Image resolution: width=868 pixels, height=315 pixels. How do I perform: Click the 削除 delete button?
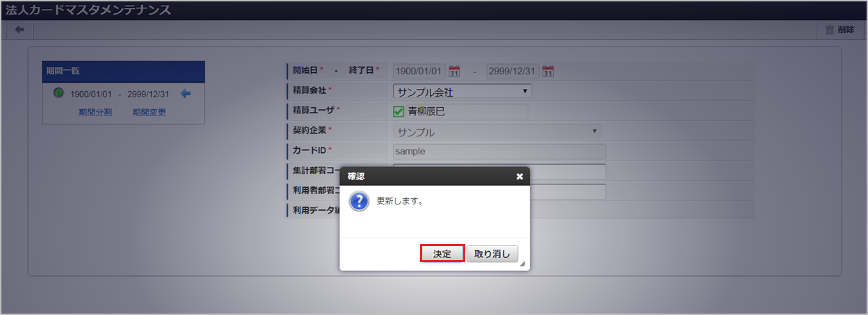click(839, 30)
